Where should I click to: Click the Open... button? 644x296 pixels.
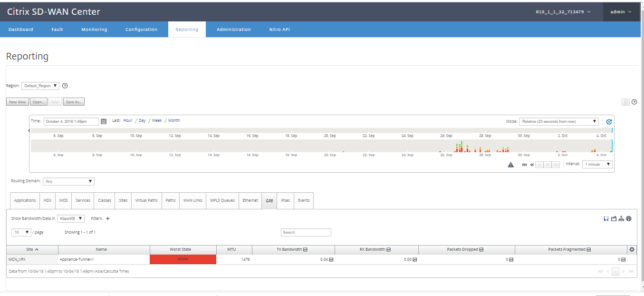(x=38, y=102)
